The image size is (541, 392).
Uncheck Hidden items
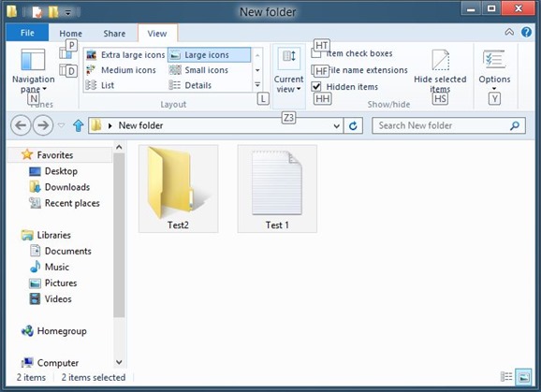pos(344,86)
